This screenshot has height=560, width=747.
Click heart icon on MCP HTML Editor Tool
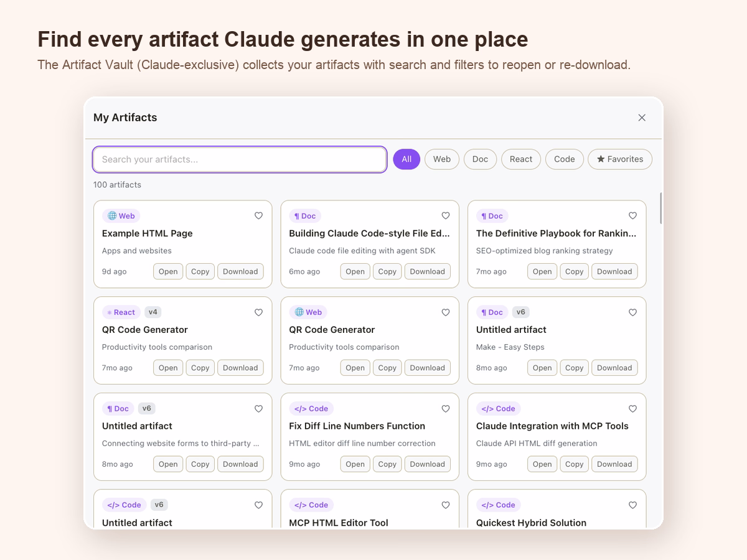(446, 505)
